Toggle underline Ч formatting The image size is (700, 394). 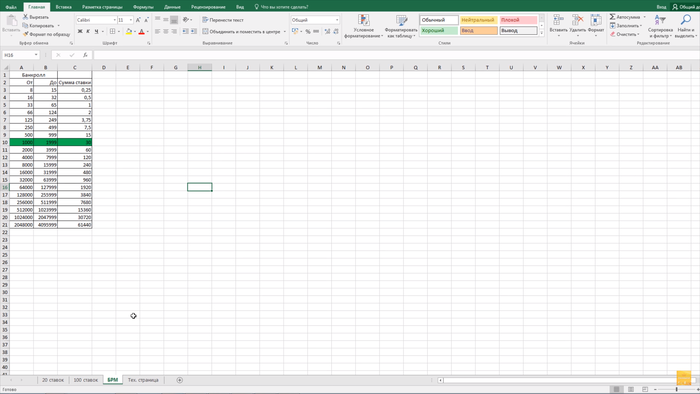tap(96, 32)
